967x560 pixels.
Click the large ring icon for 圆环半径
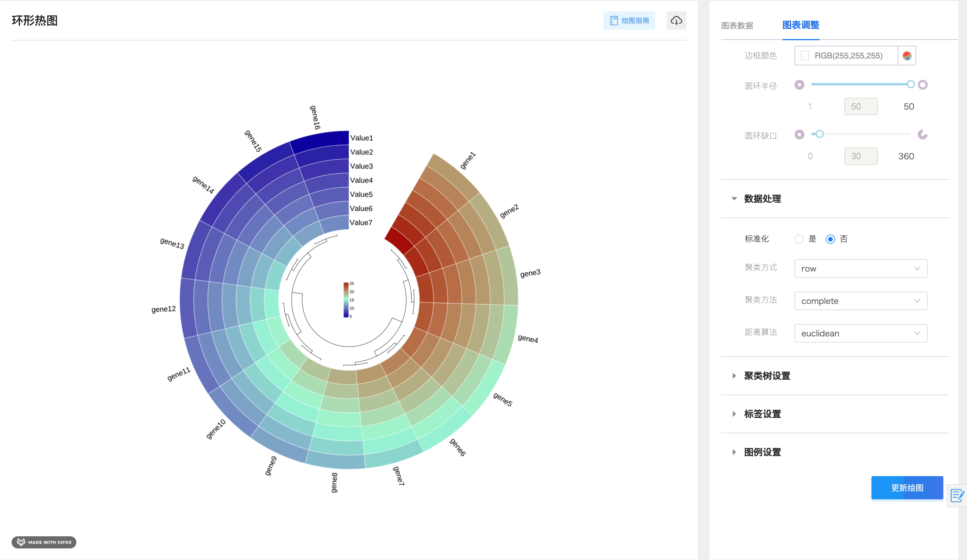pyautogui.click(x=922, y=85)
